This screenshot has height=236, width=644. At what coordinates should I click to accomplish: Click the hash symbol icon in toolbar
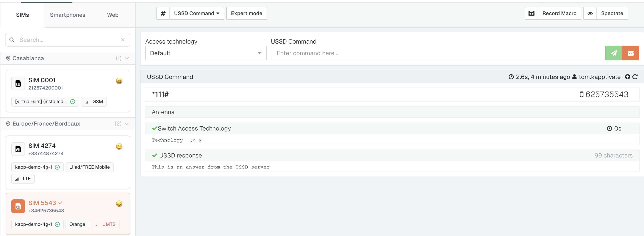pyautogui.click(x=163, y=13)
